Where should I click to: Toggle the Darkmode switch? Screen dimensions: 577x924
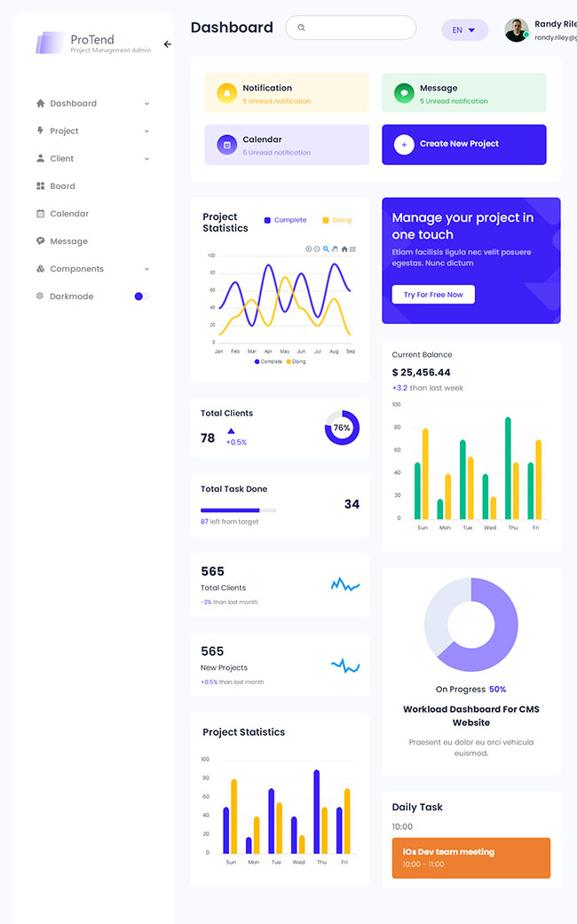tap(141, 296)
